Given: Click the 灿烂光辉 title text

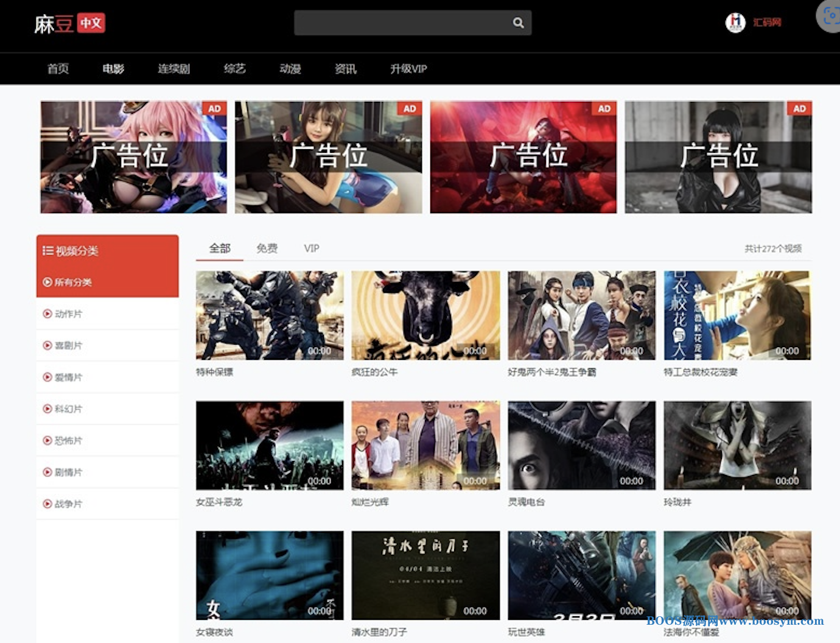Looking at the screenshot, I should tap(370, 502).
